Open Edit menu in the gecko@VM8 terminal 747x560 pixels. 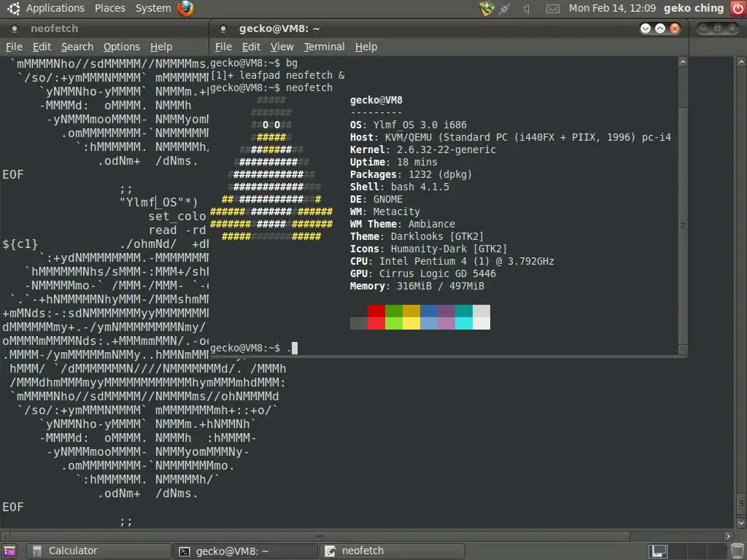(x=251, y=47)
